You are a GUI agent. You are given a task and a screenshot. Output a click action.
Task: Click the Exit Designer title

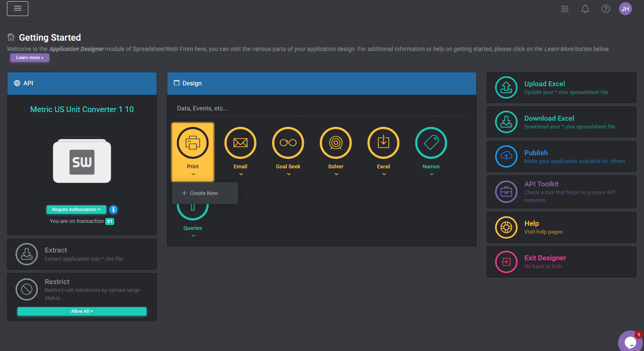click(x=545, y=258)
